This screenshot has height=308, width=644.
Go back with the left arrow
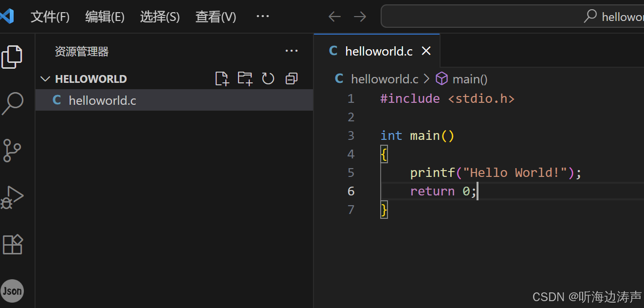(334, 17)
